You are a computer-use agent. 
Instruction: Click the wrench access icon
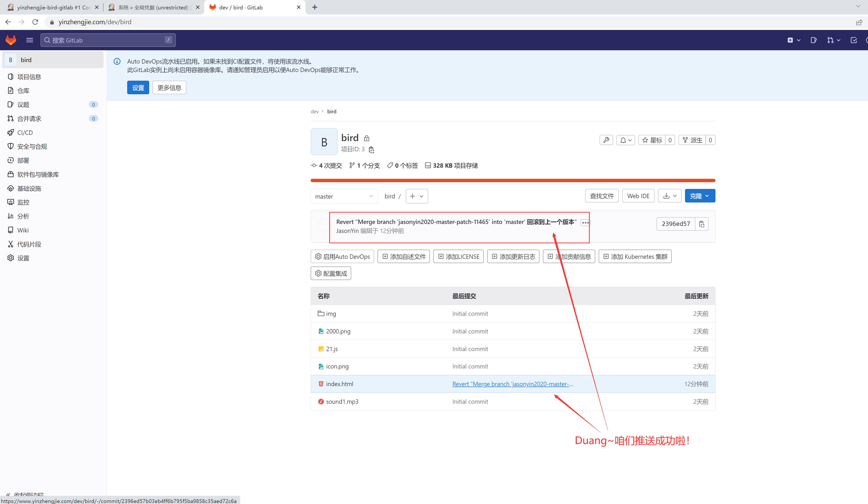(x=606, y=140)
